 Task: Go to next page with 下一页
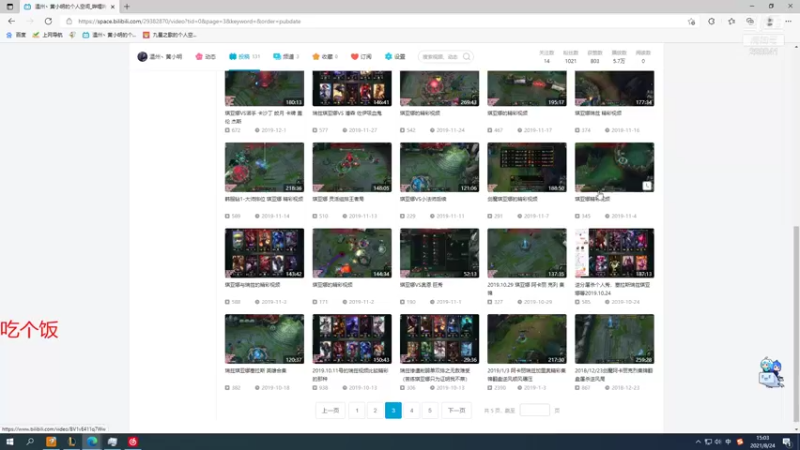pyautogui.click(x=456, y=410)
